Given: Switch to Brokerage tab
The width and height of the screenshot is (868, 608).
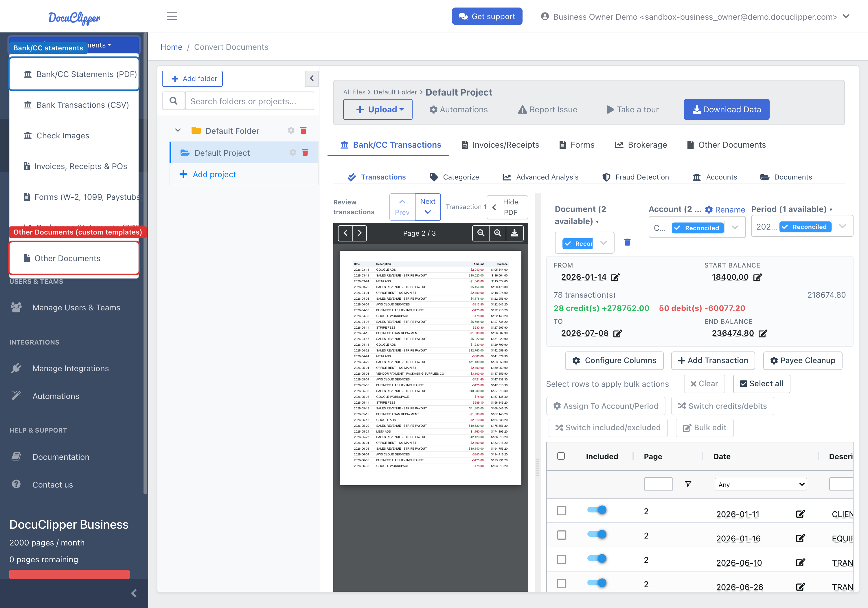Looking at the screenshot, I should [x=641, y=145].
